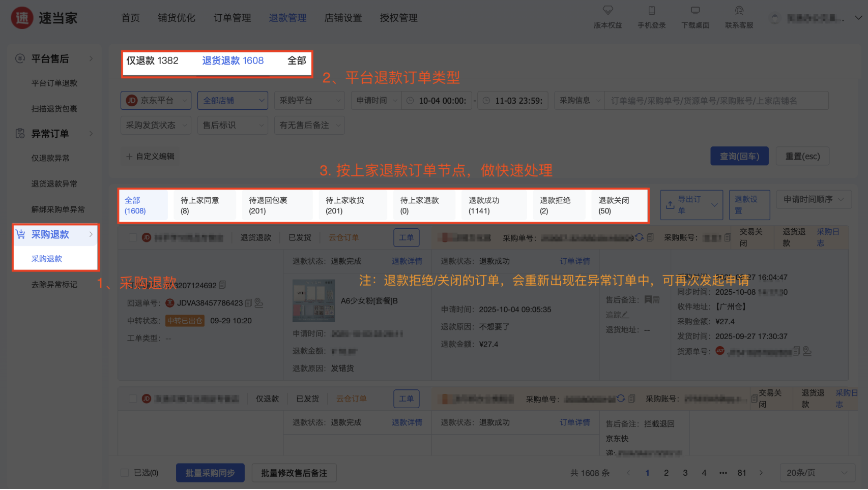Click the 查询(回车) search button

pyautogui.click(x=739, y=157)
